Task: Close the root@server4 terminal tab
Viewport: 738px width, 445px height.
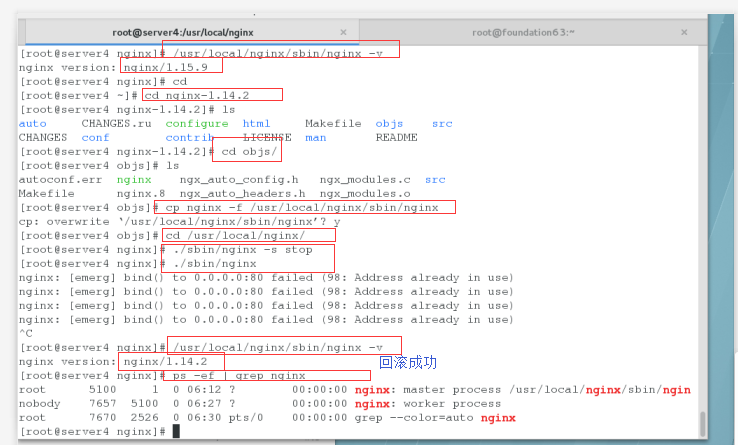Action: (343, 32)
